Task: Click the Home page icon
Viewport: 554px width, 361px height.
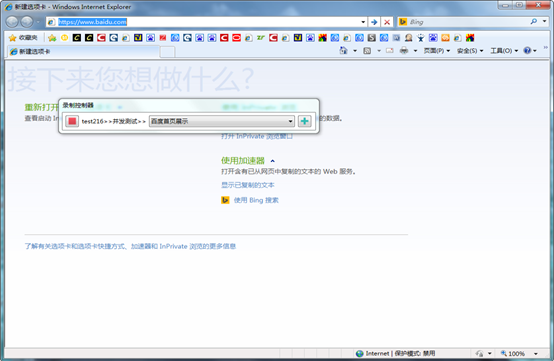Action: (343, 51)
